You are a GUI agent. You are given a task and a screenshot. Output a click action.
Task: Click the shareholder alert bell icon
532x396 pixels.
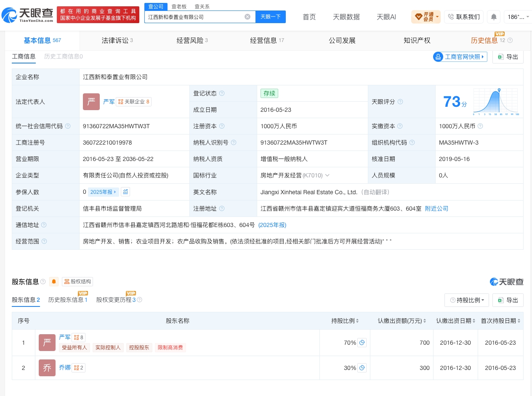pyautogui.click(x=54, y=282)
